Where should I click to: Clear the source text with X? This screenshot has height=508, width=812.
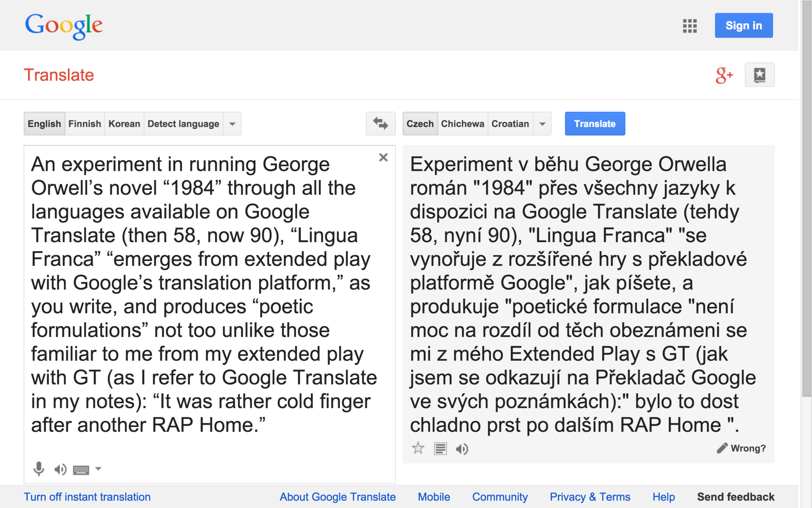(383, 157)
